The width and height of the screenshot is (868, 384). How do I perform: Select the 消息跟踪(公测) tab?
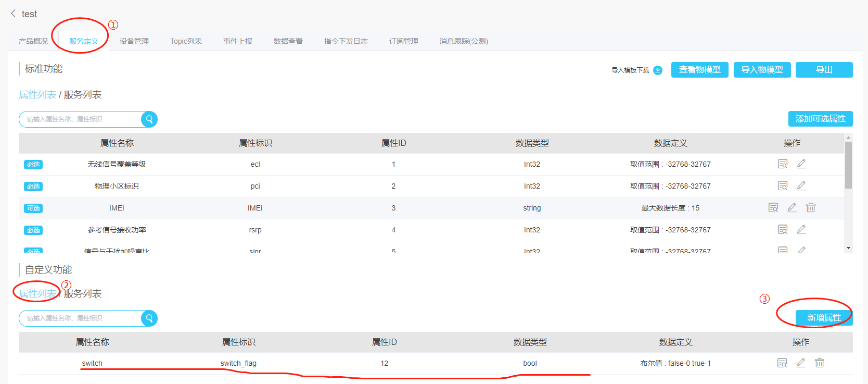click(x=464, y=41)
